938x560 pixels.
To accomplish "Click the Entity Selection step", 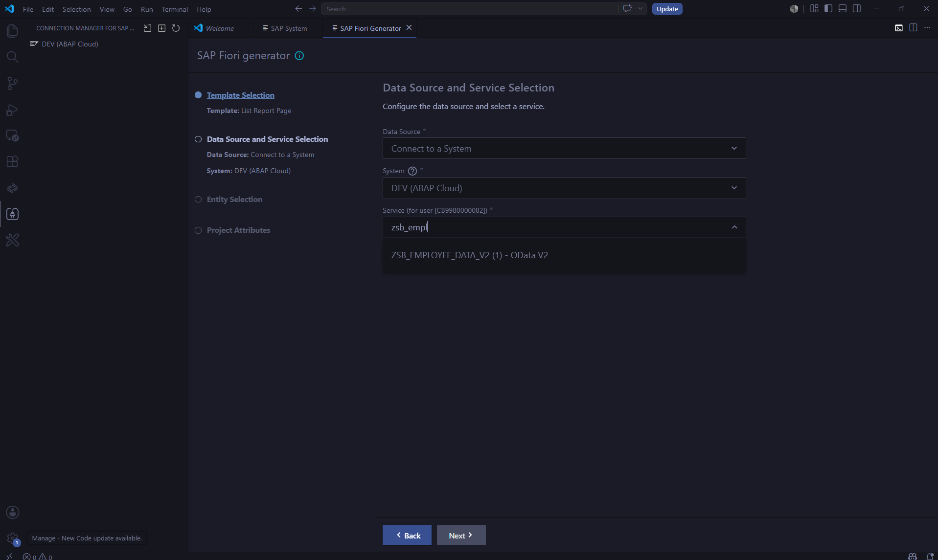I will click(x=234, y=200).
